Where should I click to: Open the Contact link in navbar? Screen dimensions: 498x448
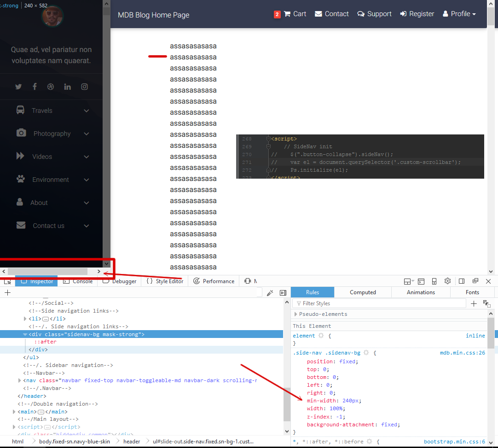(x=331, y=14)
